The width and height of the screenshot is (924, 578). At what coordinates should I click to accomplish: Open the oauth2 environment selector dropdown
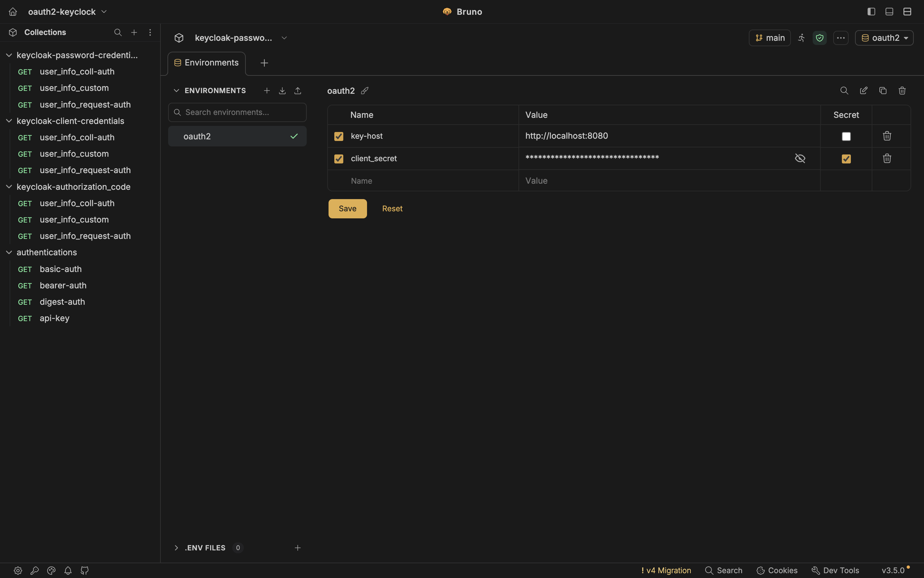pos(884,38)
